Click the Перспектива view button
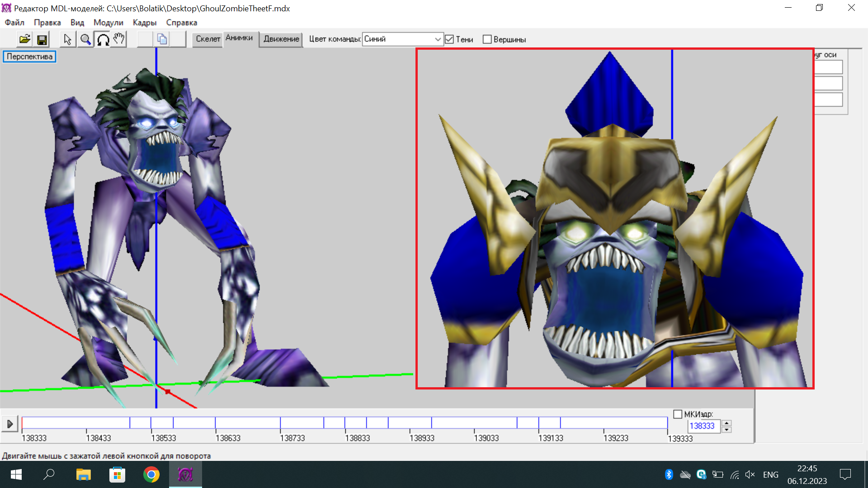This screenshot has height=488, width=868. [x=29, y=56]
